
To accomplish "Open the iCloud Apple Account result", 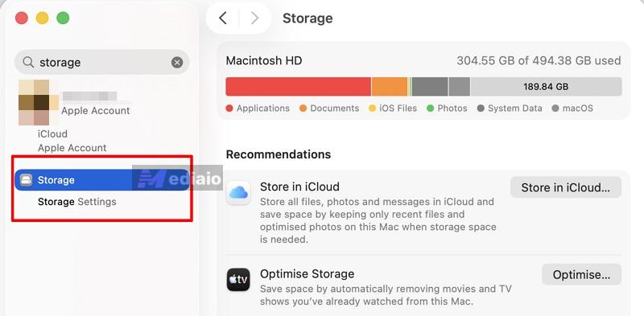I will tap(72, 141).
